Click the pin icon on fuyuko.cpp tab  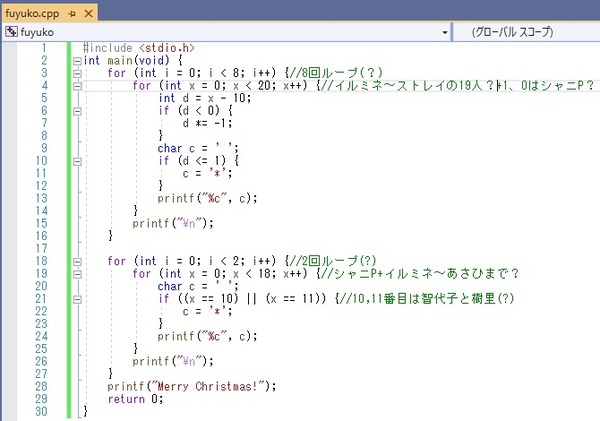click(x=72, y=14)
